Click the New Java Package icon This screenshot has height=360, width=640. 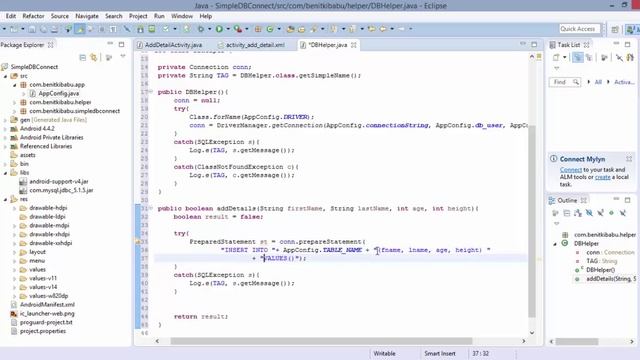point(258,29)
